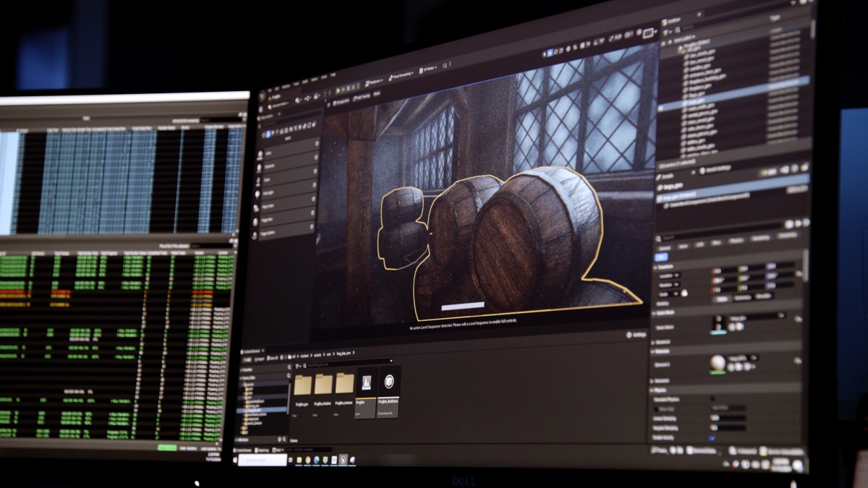
Task: Open the Pixel Streaming dropdown
Action: [401, 76]
